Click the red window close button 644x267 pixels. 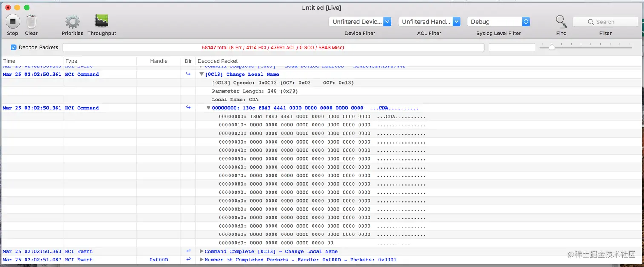8,8
